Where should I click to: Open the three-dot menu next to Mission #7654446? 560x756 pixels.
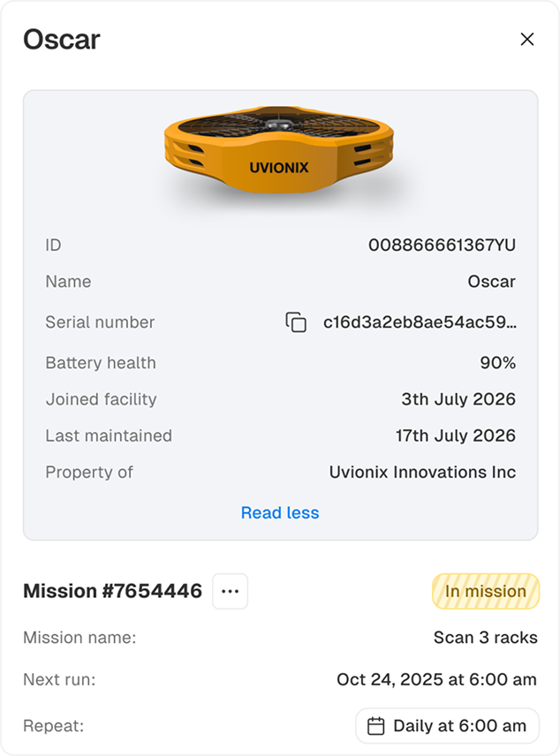(230, 591)
